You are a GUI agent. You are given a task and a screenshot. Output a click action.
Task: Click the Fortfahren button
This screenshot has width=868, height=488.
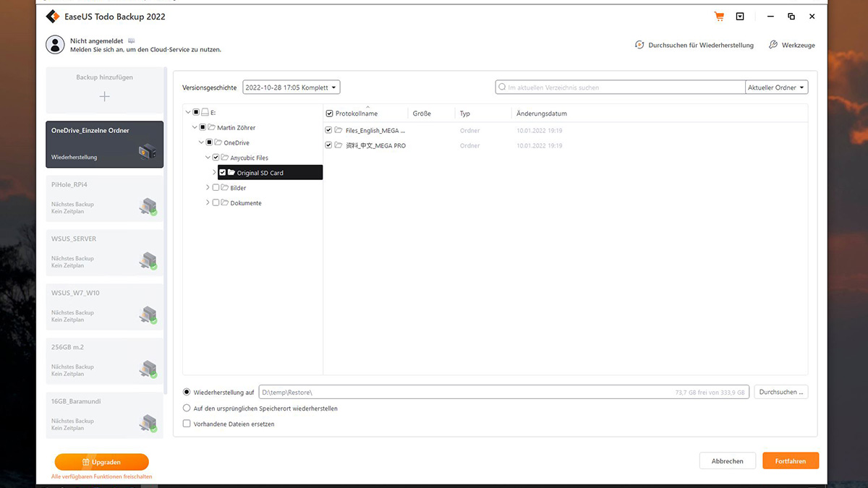pyautogui.click(x=791, y=461)
